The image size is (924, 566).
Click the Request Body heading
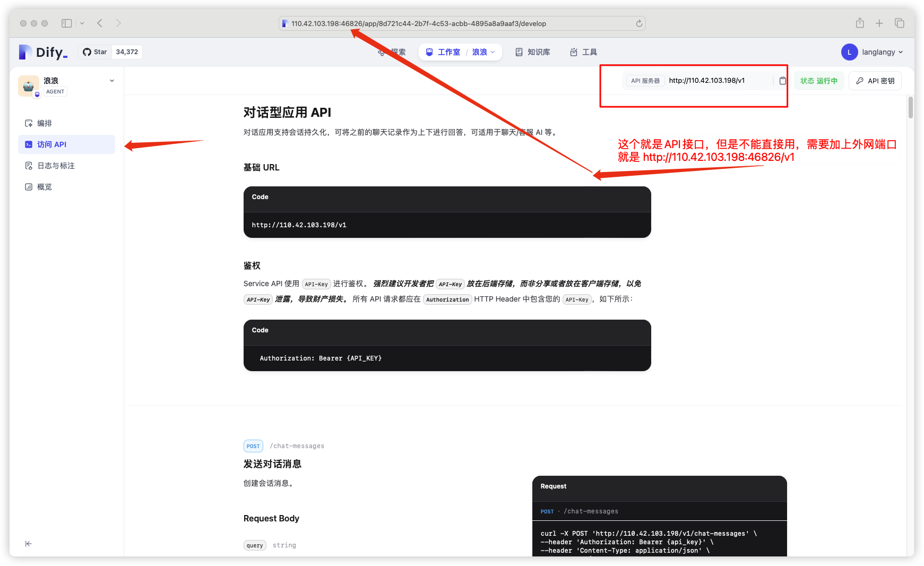click(x=271, y=518)
